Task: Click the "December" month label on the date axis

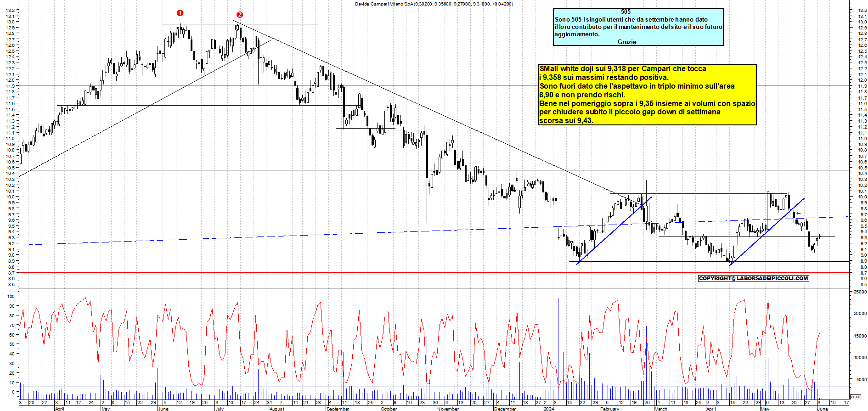Action: click(505, 409)
